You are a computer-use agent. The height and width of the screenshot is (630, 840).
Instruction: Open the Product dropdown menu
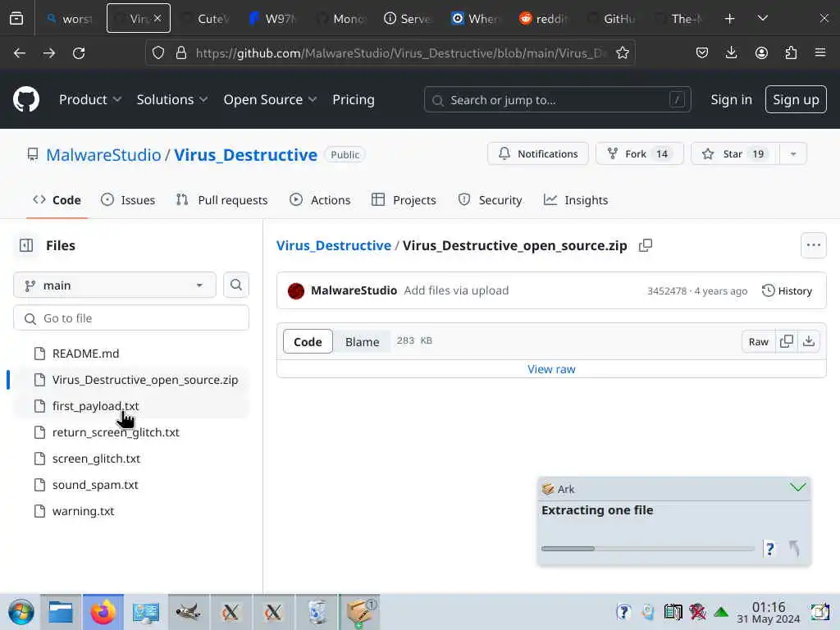(90, 99)
